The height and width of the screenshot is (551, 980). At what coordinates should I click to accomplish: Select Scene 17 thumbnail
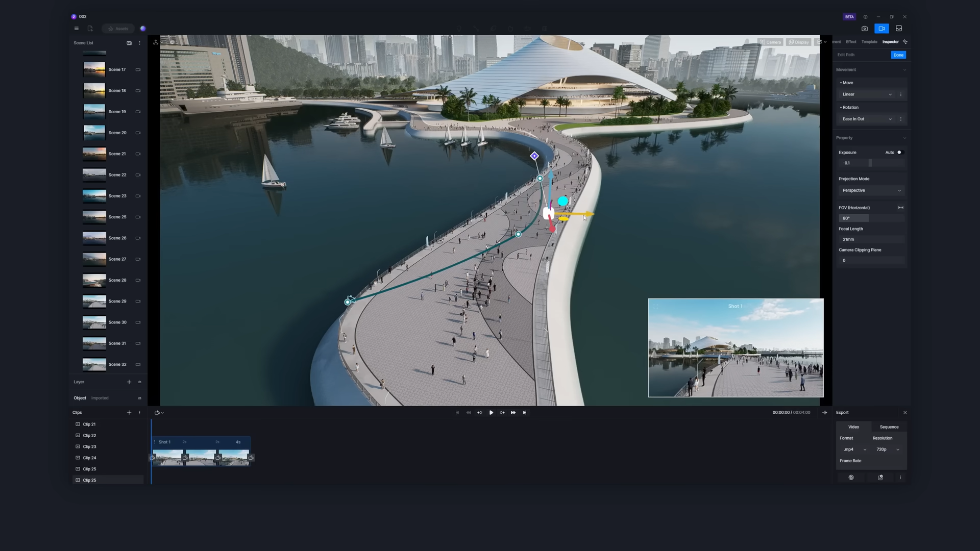click(x=94, y=69)
